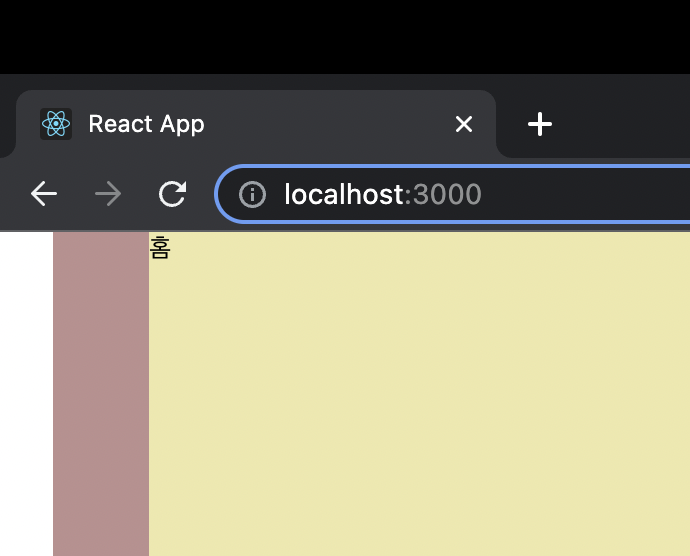The image size is (690, 556).
Task: Click the React atom favicon
Action: (x=56, y=124)
